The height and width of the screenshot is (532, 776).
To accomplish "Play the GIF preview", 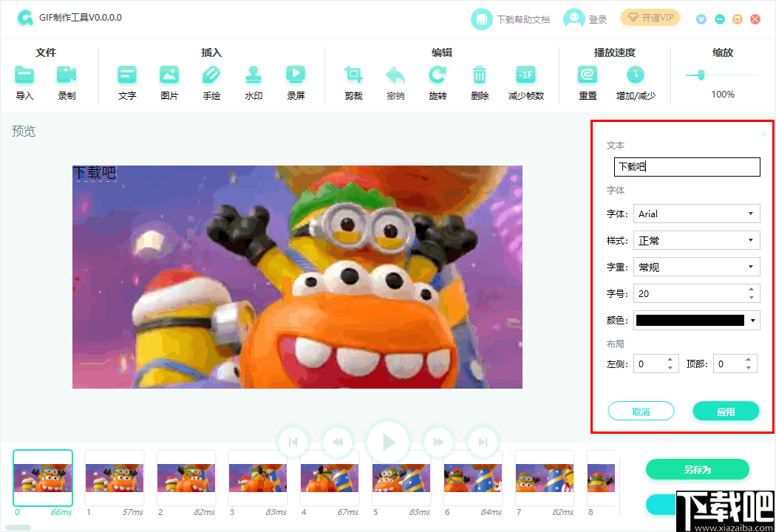I will 388,442.
